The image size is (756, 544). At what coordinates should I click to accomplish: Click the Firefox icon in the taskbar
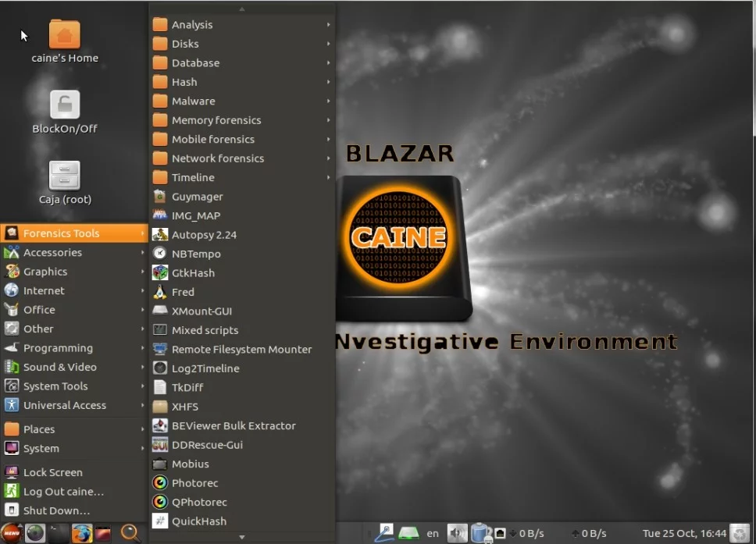[x=81, y=533]
